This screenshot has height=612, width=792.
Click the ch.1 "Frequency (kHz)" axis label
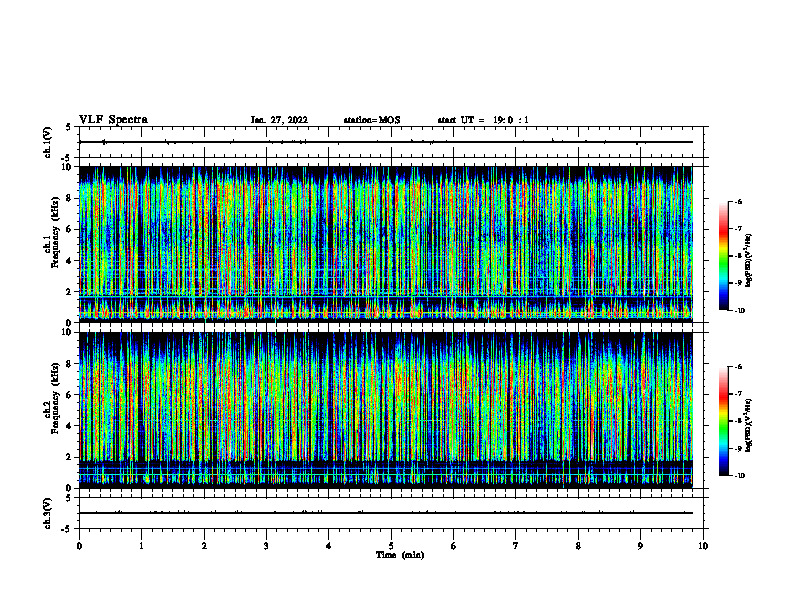click(55, 232)
